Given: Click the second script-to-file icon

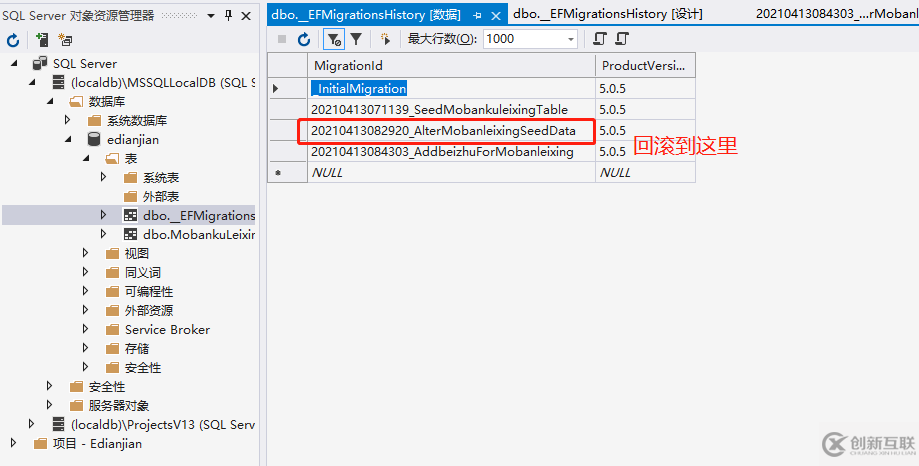Looking at the screenshot, I should (x=622, y=39).
